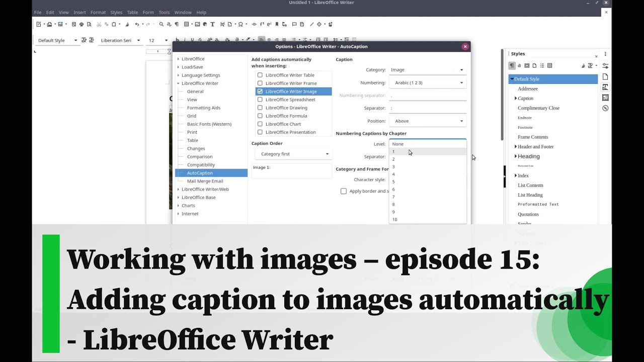
Task: Open sidebar Gallery deck icon
Action: (605, 98)
